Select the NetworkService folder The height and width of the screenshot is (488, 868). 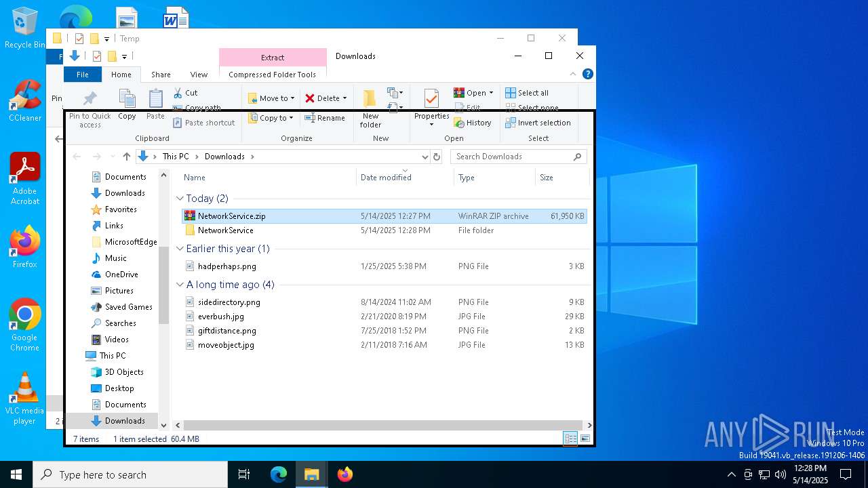pos(384,230)
